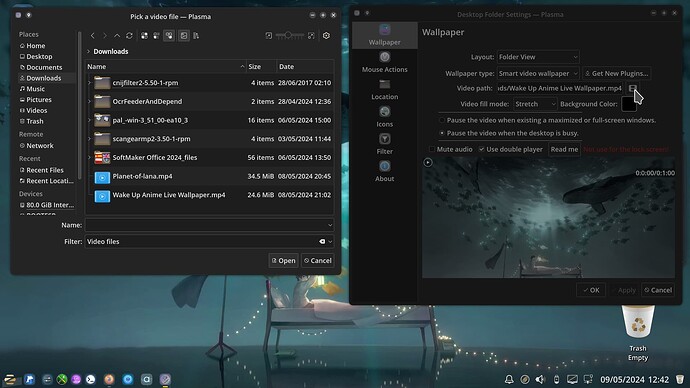This screenshot has width=690, height=388.
Task: Go up to the parent folder
Action: 117,36
